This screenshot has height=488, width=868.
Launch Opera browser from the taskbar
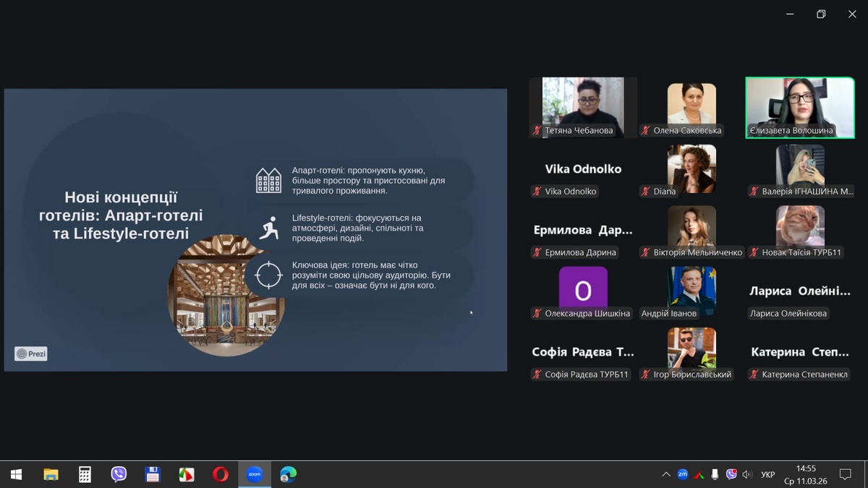[x=221, y=474]
